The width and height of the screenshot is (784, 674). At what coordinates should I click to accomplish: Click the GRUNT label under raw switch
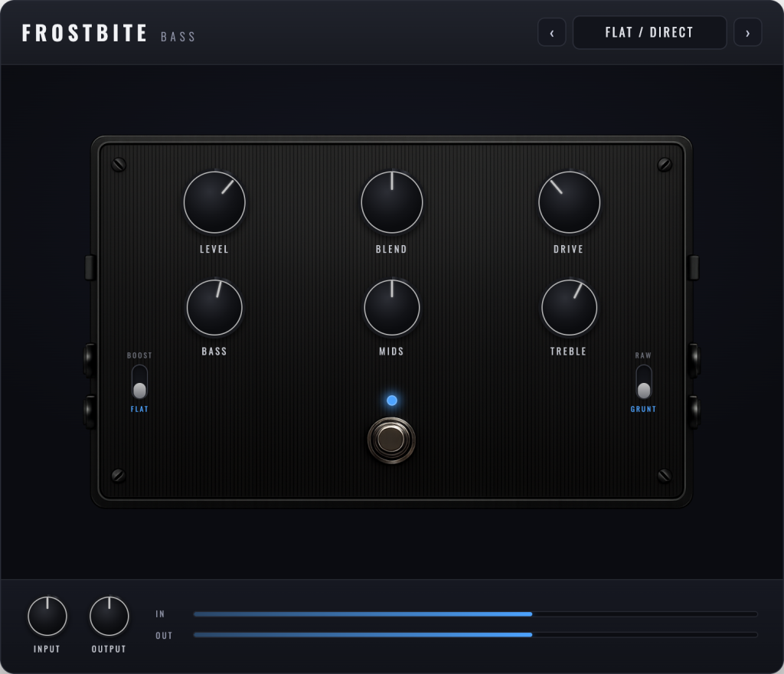pos(643,409)
